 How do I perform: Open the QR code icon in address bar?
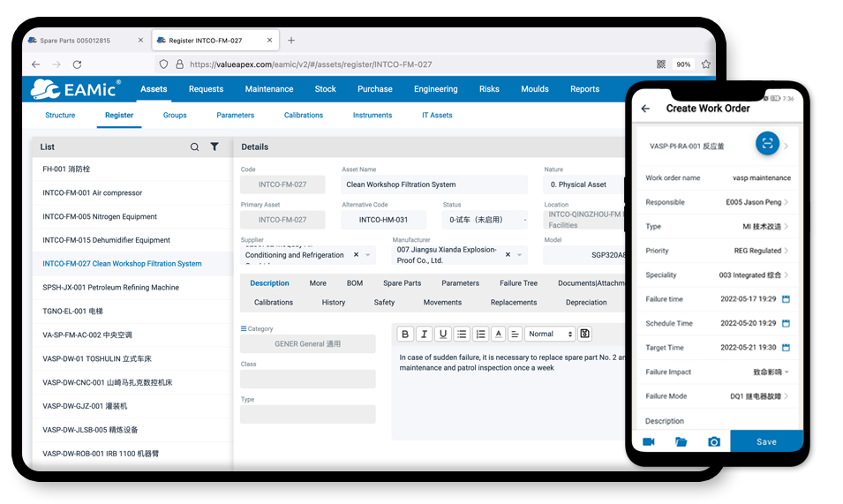point(661,64)
